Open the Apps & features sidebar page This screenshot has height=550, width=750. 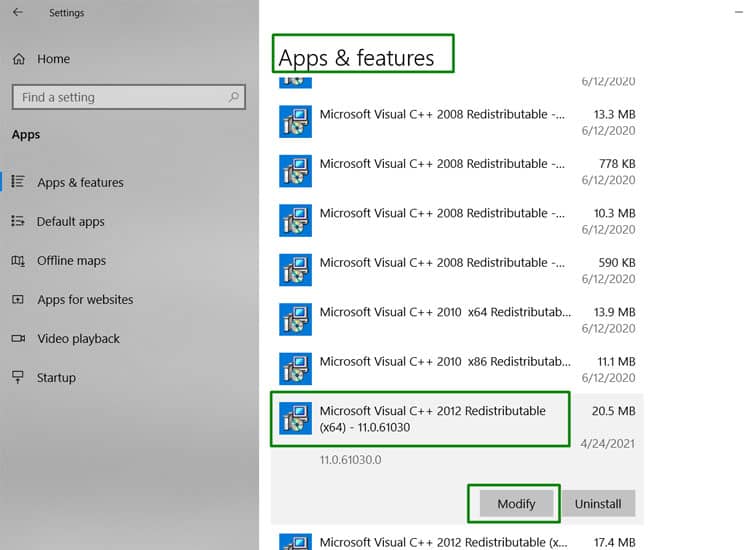(x=80, y=182)
